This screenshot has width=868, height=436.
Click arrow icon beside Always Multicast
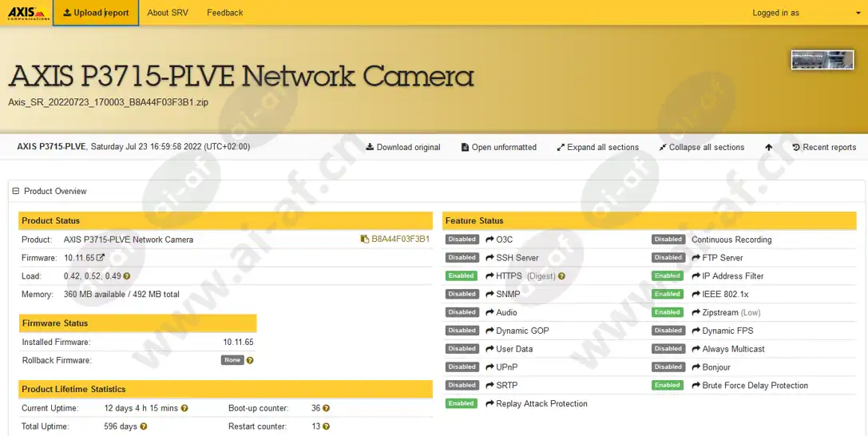click(696, 349)
